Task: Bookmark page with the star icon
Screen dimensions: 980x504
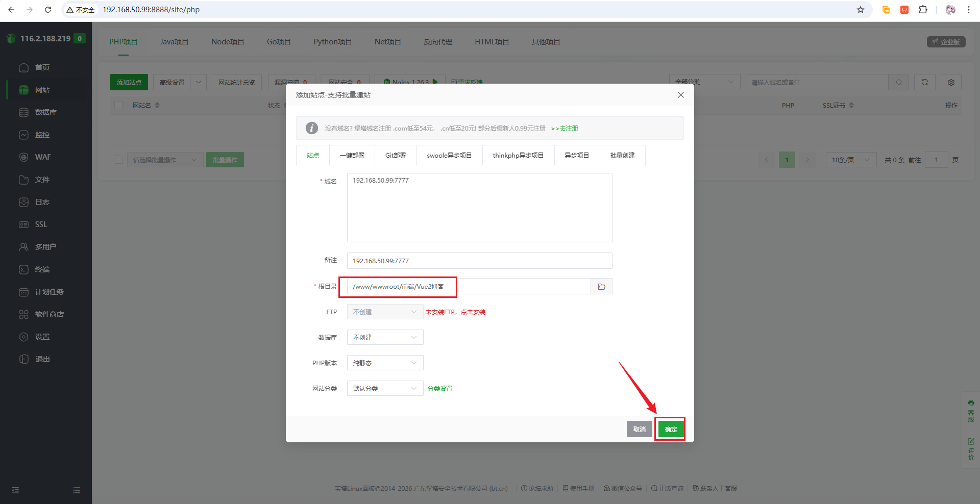Action: coord(861,10)
